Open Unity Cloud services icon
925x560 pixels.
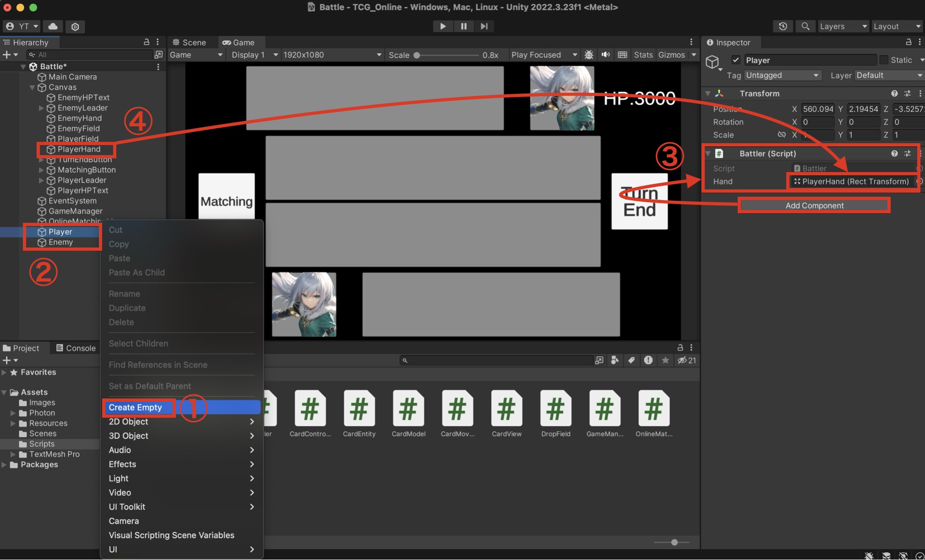click(53, 26)
